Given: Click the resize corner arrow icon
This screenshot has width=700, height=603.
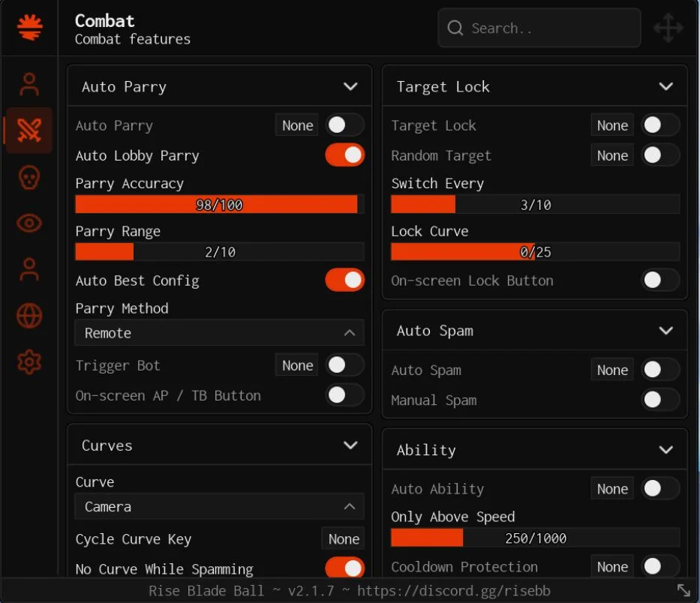Looking at the screenshot, I should 683,590.
